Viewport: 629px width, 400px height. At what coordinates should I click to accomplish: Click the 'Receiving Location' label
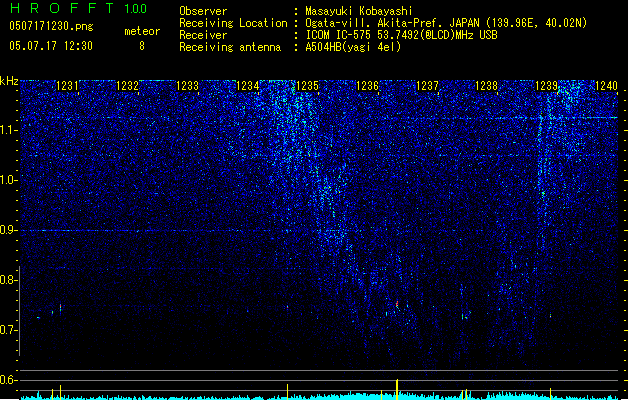[233, 23]
